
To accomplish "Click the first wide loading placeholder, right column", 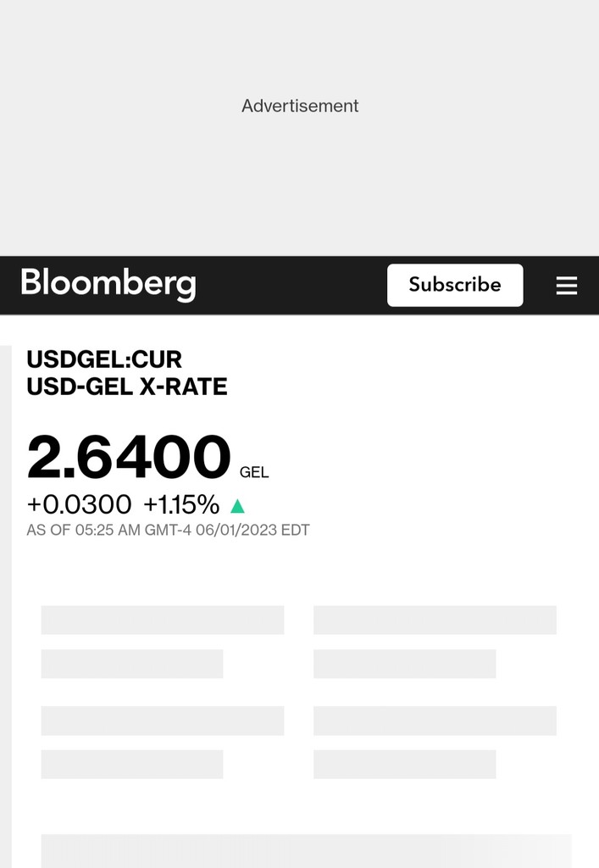I will tap(435, 620).
